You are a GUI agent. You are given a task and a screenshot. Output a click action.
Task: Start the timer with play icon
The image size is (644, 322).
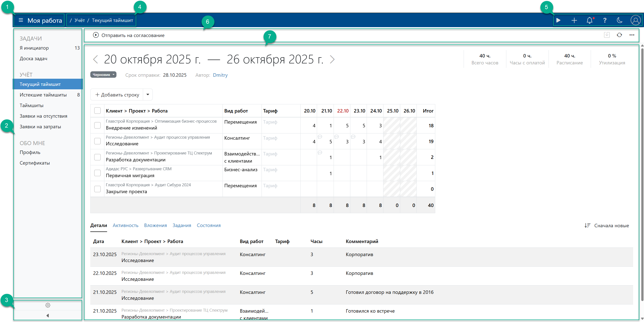click(x=558, y=20)
